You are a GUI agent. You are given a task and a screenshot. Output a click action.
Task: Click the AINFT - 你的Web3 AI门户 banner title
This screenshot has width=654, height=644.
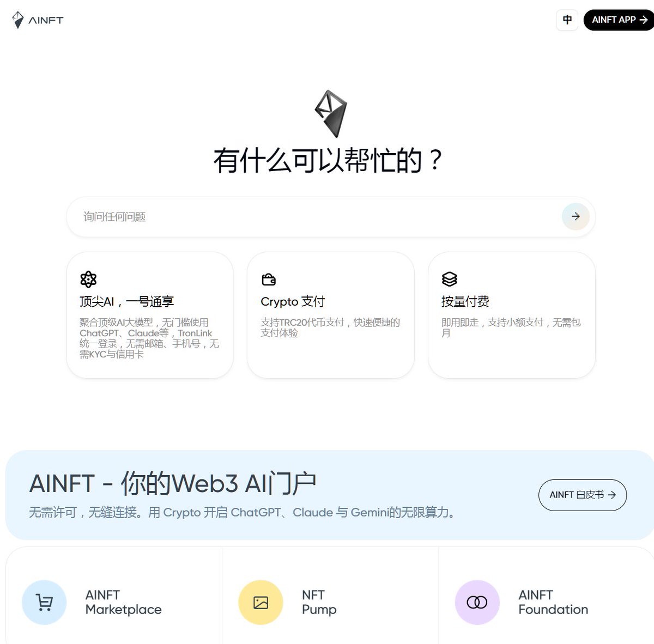173,483
